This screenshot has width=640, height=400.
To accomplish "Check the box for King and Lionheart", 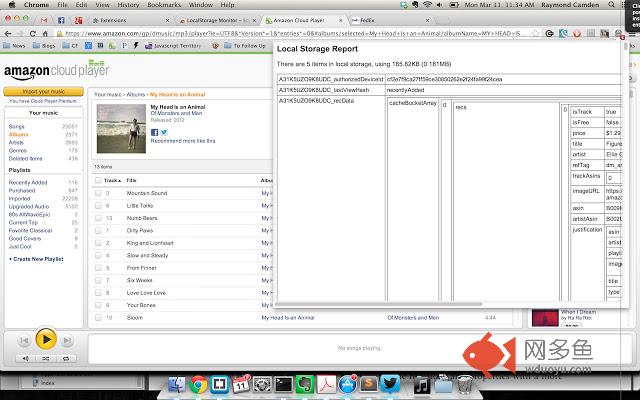I will (x=98, y=243).
